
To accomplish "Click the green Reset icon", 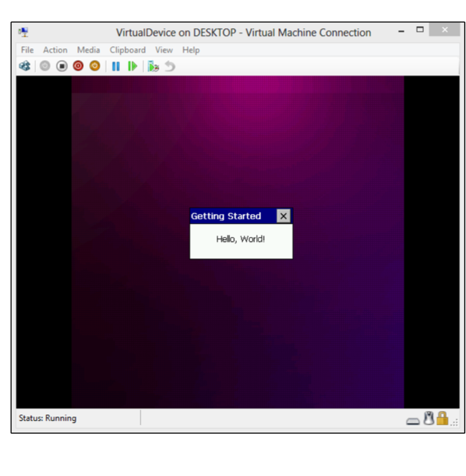I will coord(133,66).
